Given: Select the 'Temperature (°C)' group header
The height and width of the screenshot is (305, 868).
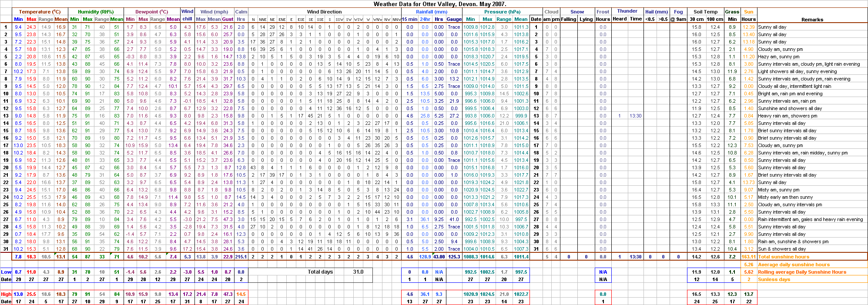Looking at the screenshot, I should (x=40, y=12).
